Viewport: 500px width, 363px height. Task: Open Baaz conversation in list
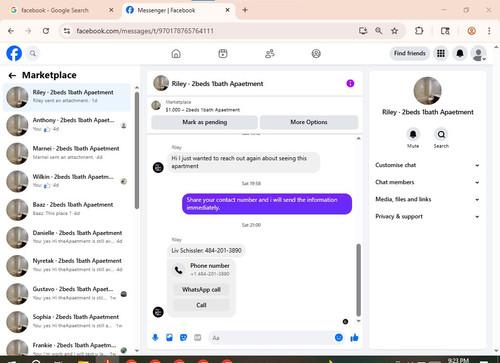point(67,209)
